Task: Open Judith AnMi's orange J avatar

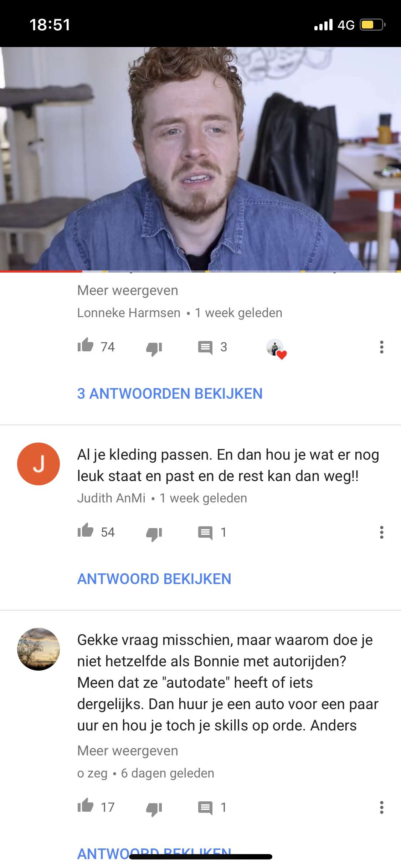Action: click(x=38, y=464)
